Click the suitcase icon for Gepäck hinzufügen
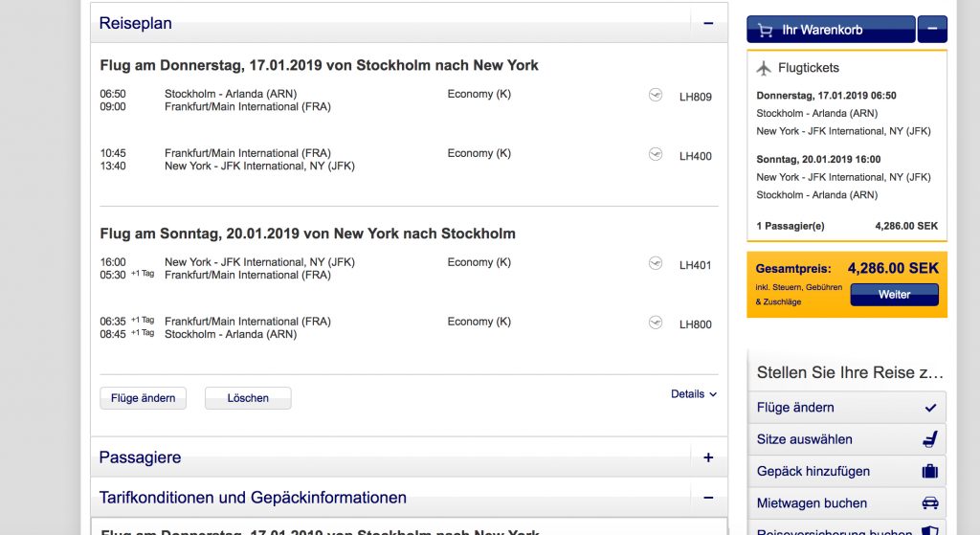 (x=929, y=471)
